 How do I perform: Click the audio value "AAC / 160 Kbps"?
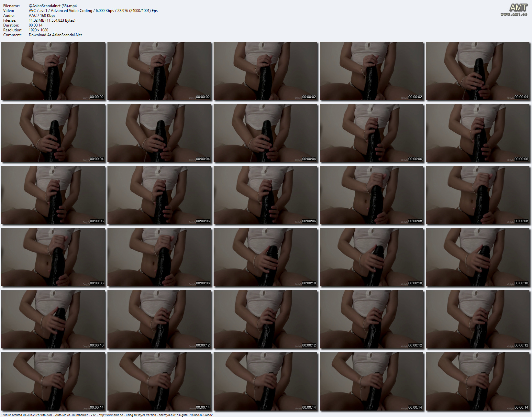[x=42, y=16]
